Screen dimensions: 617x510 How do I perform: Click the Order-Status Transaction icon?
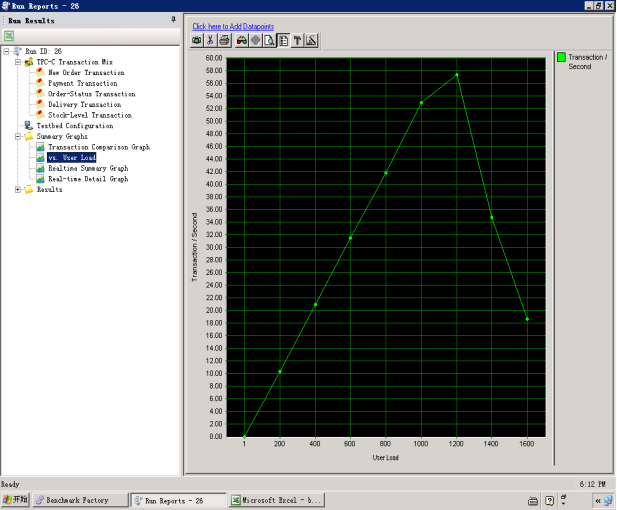(40, 94)
